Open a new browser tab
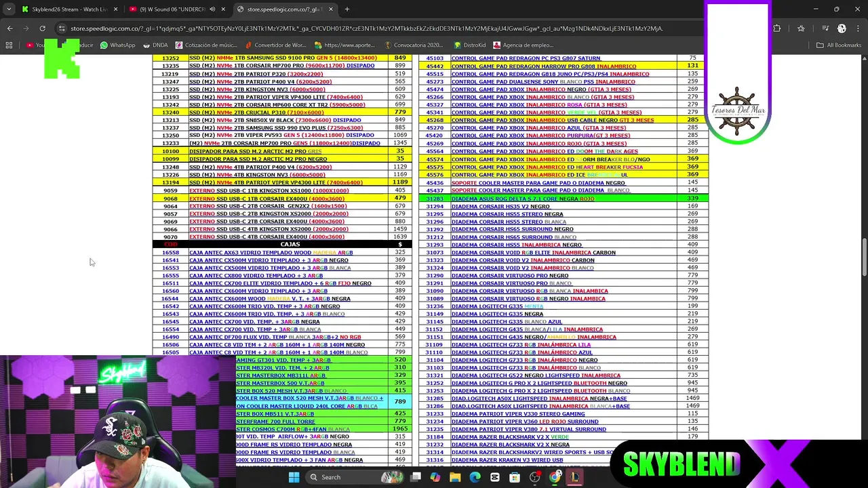This screenshot has width=868, height=488. pos(347,9)
